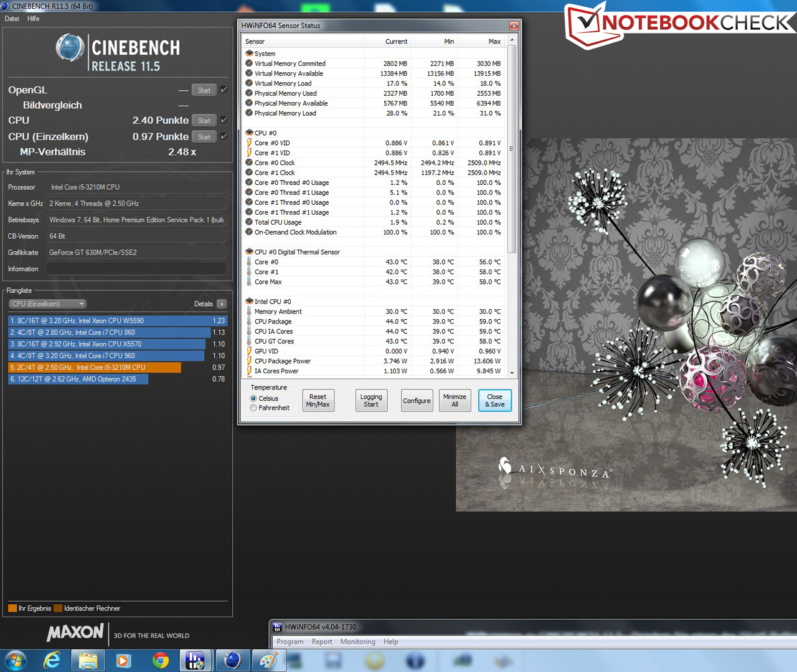Click the Reset Min/Max button
The width and height of the screenshot is (797, 672).
318,401
